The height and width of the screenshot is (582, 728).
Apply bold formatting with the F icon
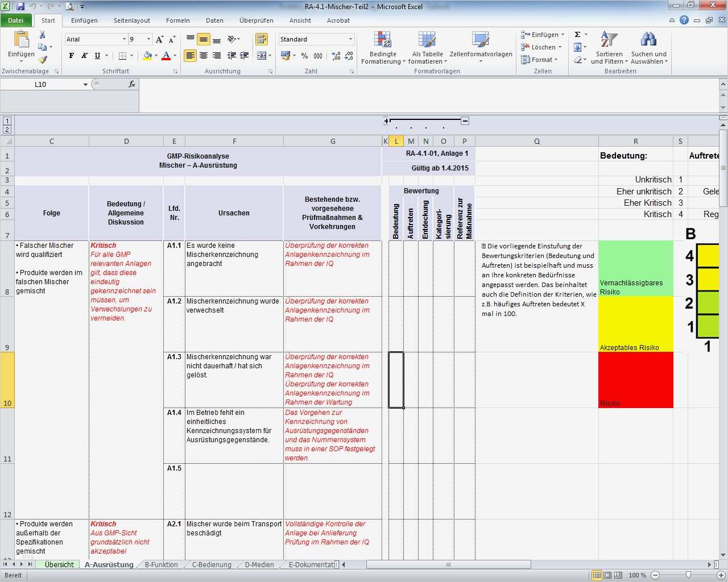pos(71,56)
